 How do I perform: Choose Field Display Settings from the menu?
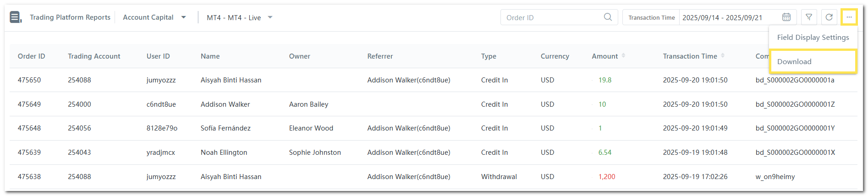click(x=813, y=38)
